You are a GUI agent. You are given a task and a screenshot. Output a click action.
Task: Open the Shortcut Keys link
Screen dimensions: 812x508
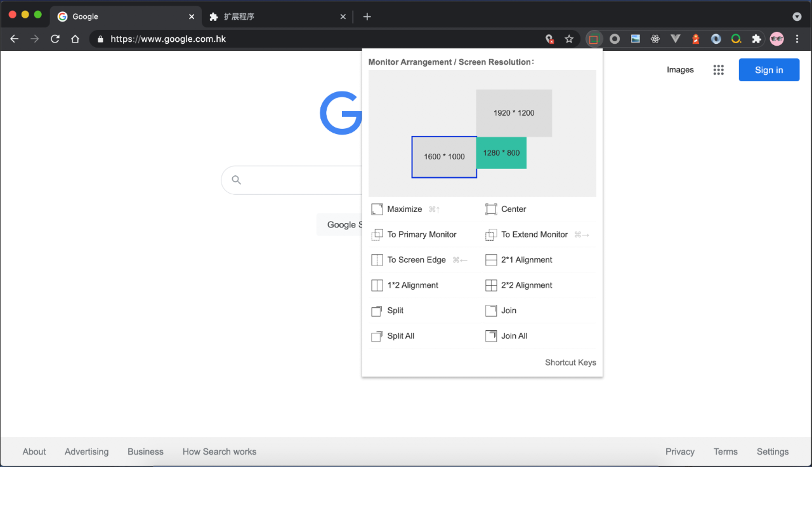(570, 363)
